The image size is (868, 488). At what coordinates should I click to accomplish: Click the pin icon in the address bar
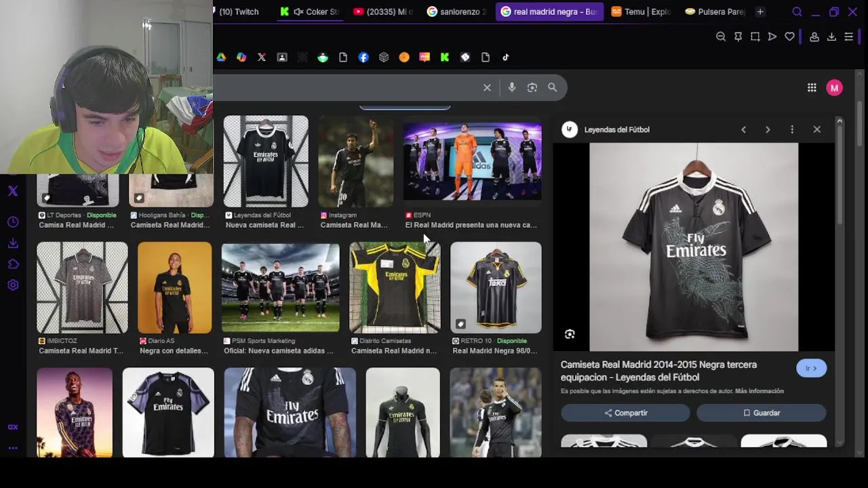[x=738, y=37]
